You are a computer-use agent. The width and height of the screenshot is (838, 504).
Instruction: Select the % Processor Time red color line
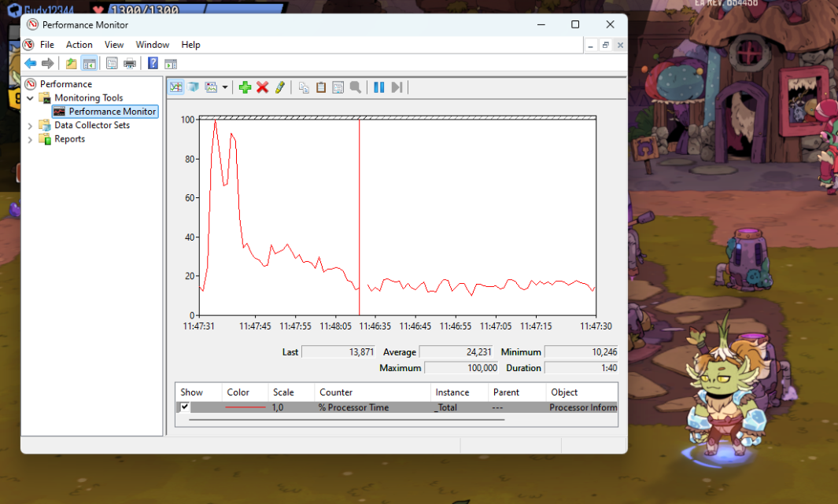245,407
